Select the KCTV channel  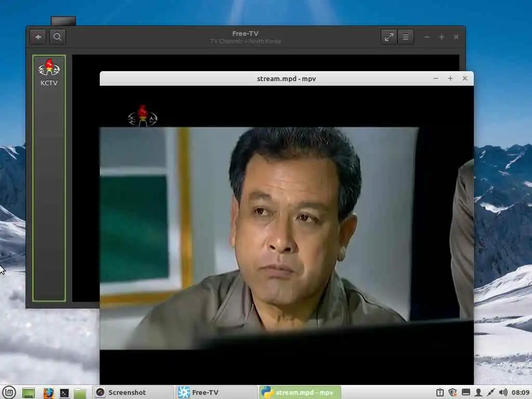(x=49, y=73)
